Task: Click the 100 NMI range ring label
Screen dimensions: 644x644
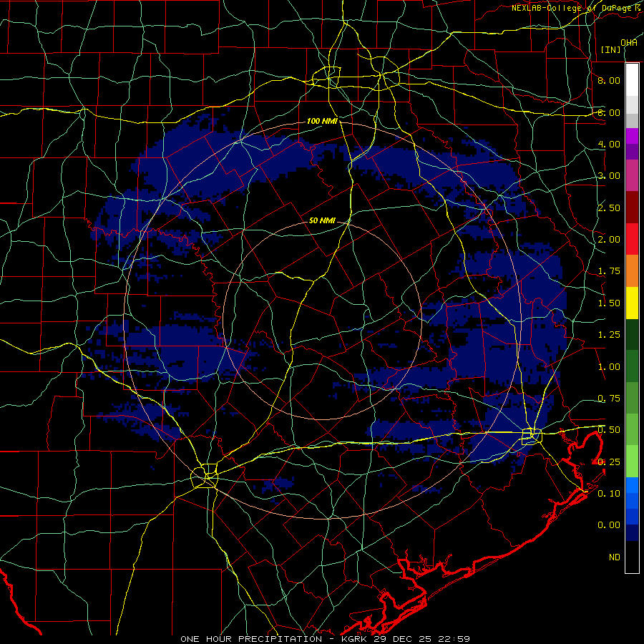Action: click(323, 121)
